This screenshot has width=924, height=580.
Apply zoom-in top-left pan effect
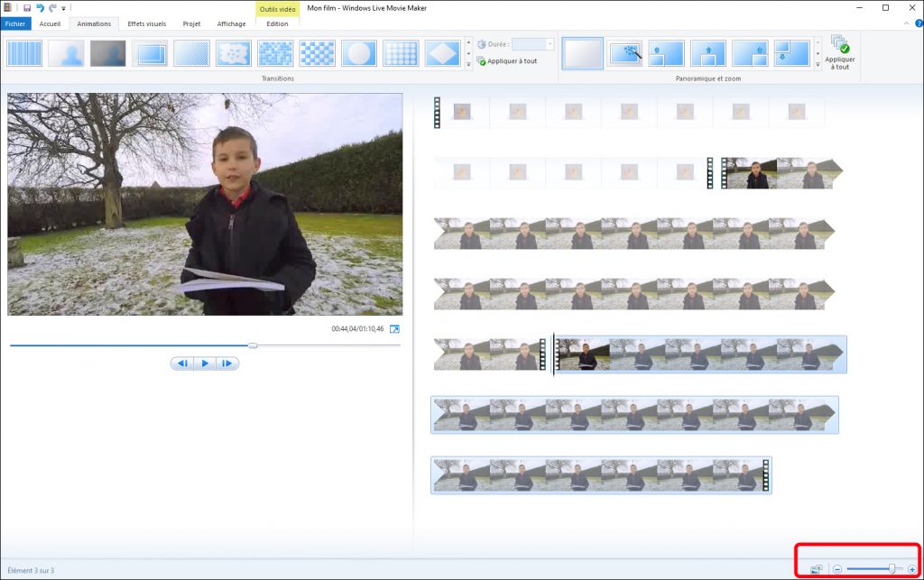click(791, 53)
